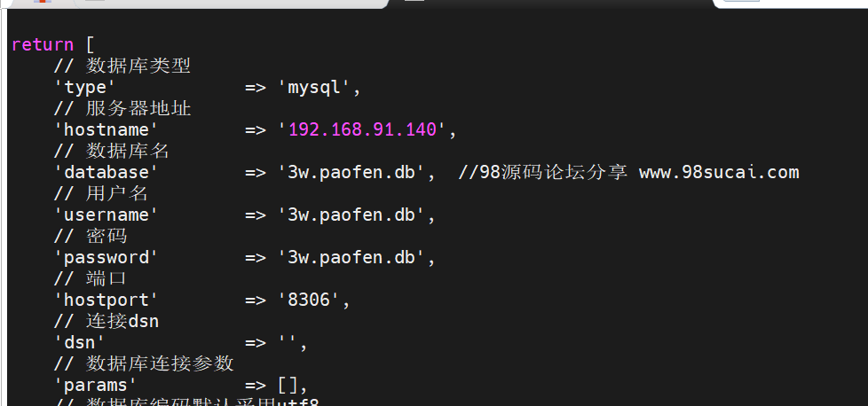Screen dimensions: 868x406
Task: Click the 'params' array key
Action: pyautogui.click(x=96, y=385)
